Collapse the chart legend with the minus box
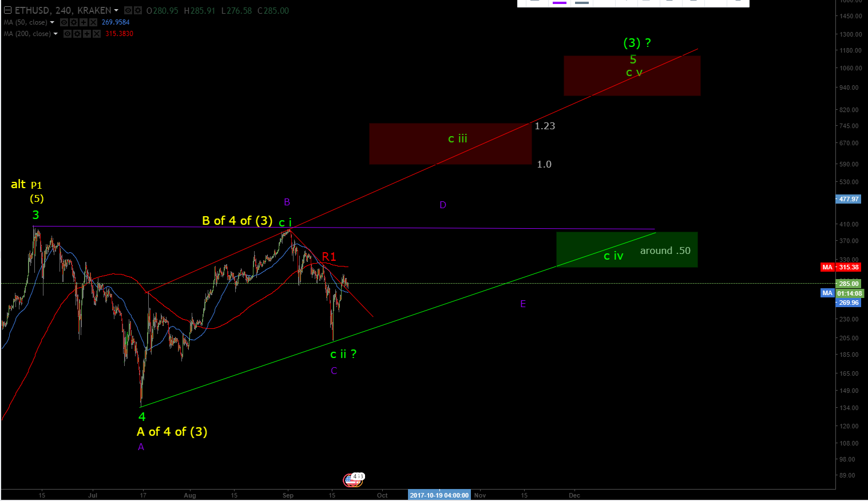 [x=7, y=10]
